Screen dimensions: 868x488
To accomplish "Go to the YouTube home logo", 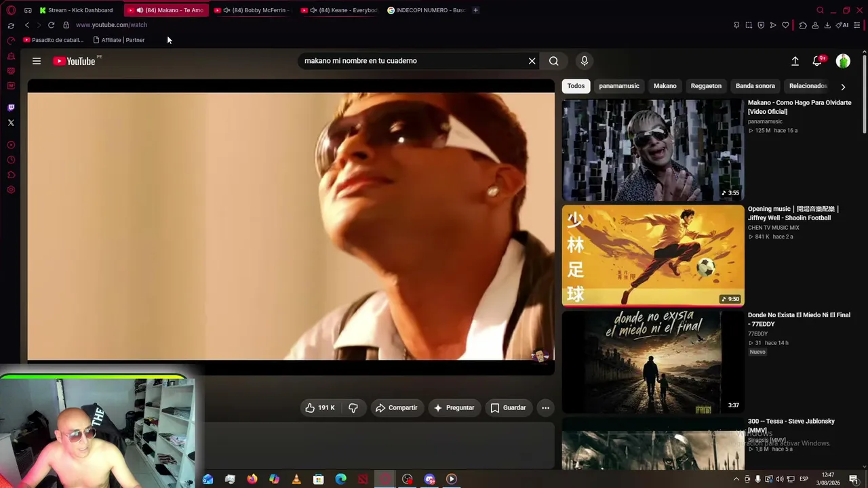I will [x=74, y=61].
